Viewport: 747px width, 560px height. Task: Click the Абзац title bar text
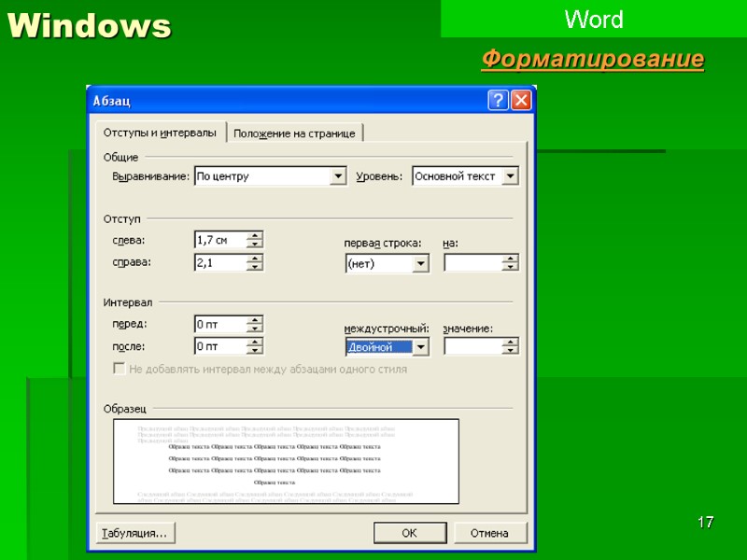[111, 101]
